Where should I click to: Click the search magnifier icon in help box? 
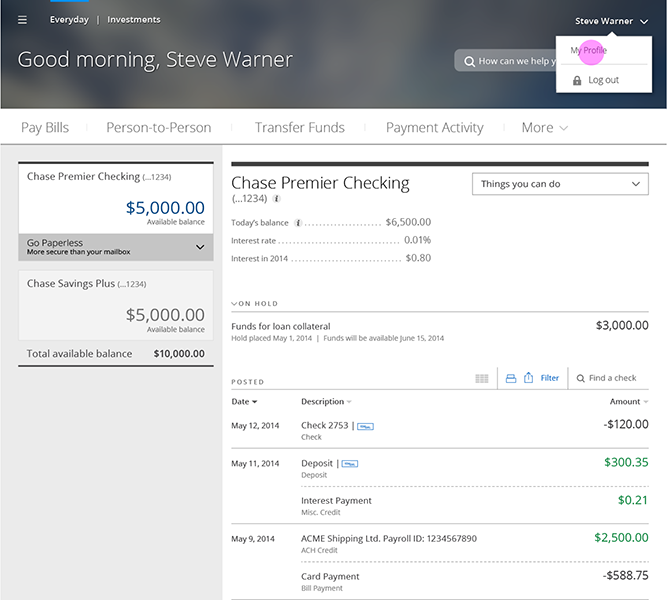point(469,62)
